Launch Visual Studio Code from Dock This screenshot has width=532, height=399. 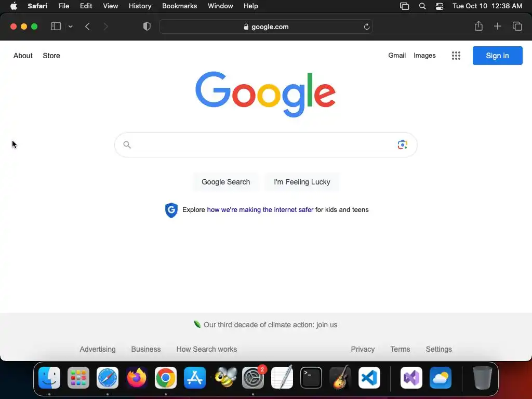point(369,378)
